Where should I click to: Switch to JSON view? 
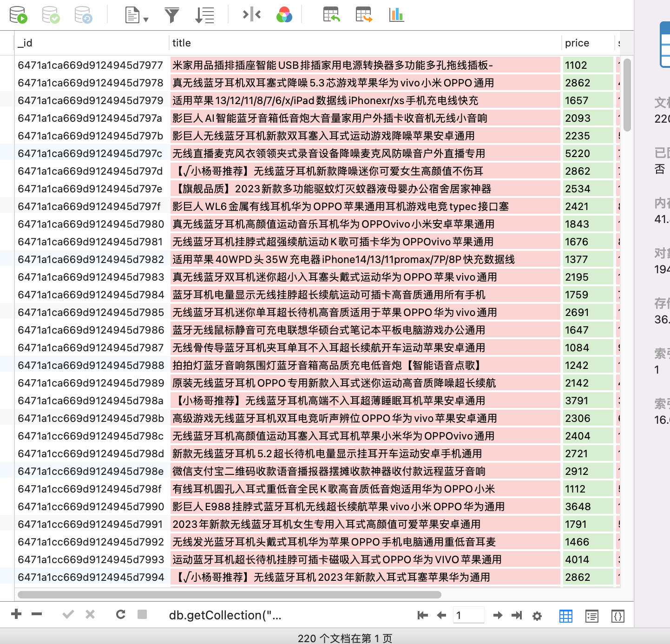point(618,616)
